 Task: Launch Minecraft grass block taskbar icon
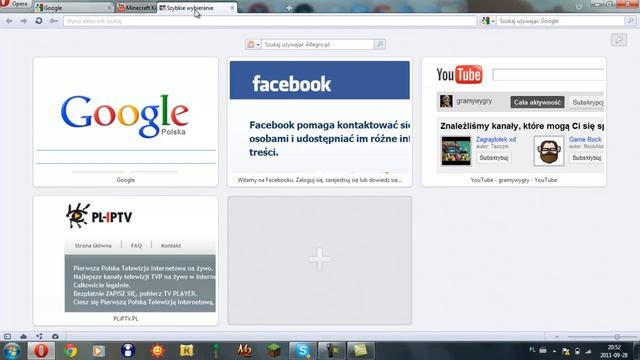pyautogui.click(x=273, y=351)
